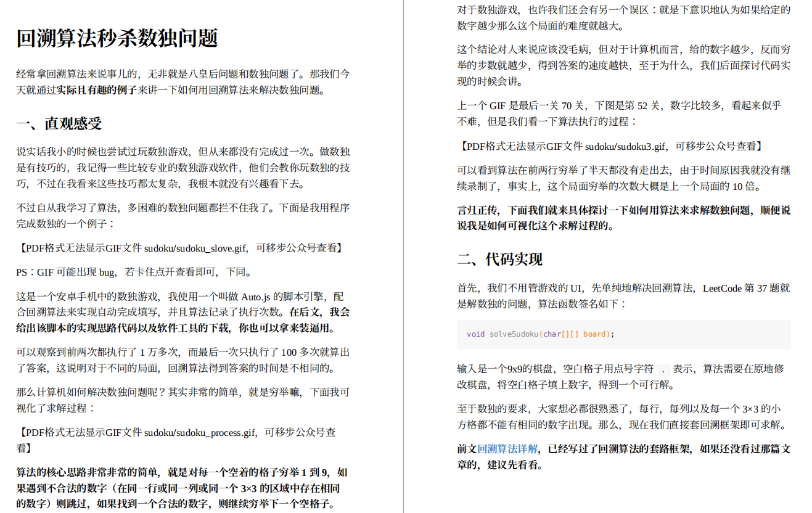The width and height of the screenshot is (812, 513).
Task: Click the line mentioning the Auto.js 脚本引擎
Action: (180, 297)
